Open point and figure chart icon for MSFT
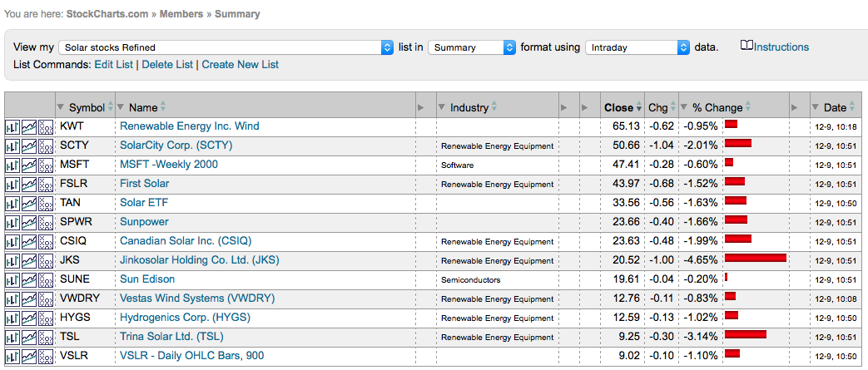This screenshot has height=370, width=868. (x=46, y=165)
